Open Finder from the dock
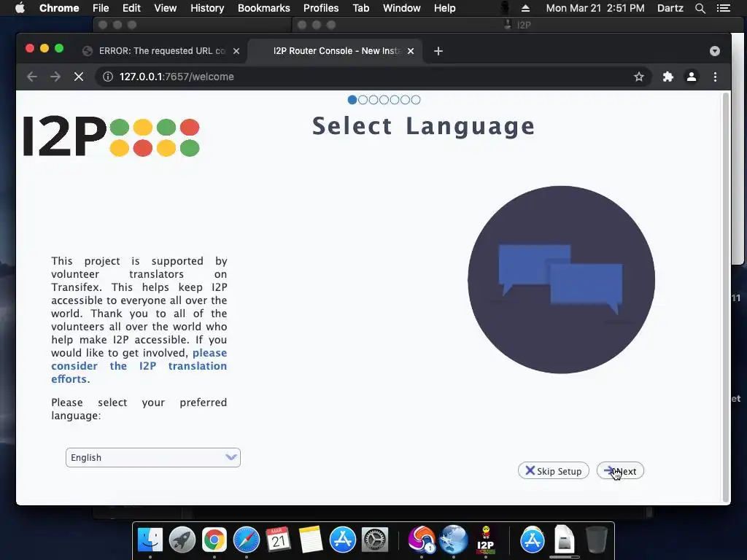 [x=150, y=540]
